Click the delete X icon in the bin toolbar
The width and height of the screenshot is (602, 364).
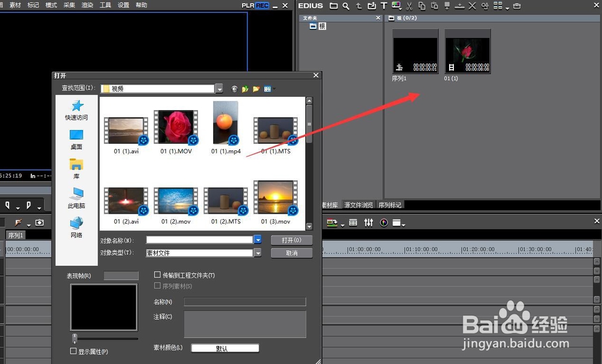(472, 6)
